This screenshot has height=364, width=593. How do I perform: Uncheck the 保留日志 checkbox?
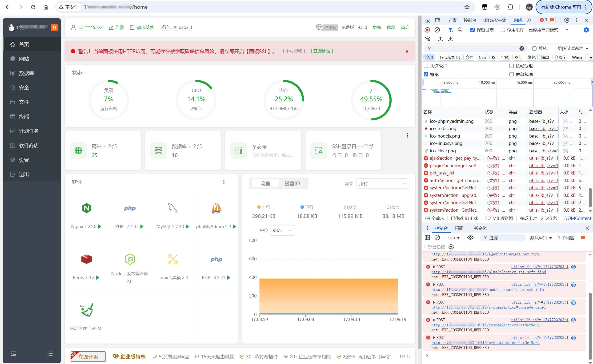[472, 30]
